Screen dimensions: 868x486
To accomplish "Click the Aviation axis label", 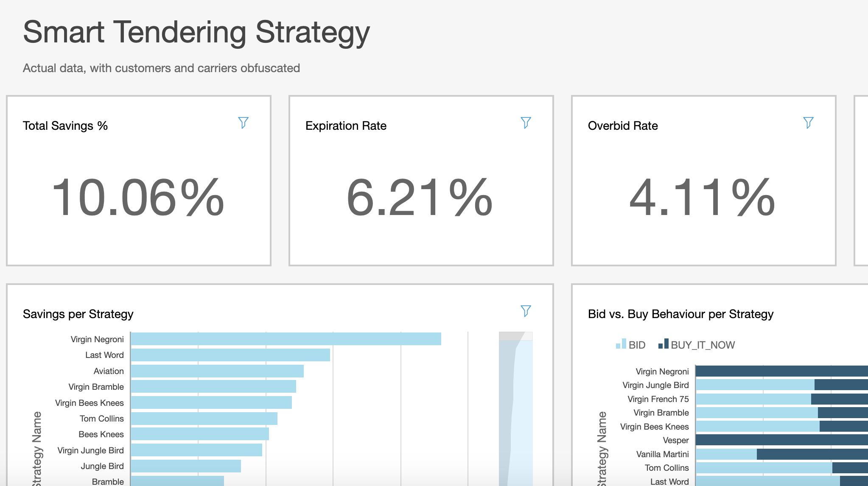I will [x=109, y=371].
